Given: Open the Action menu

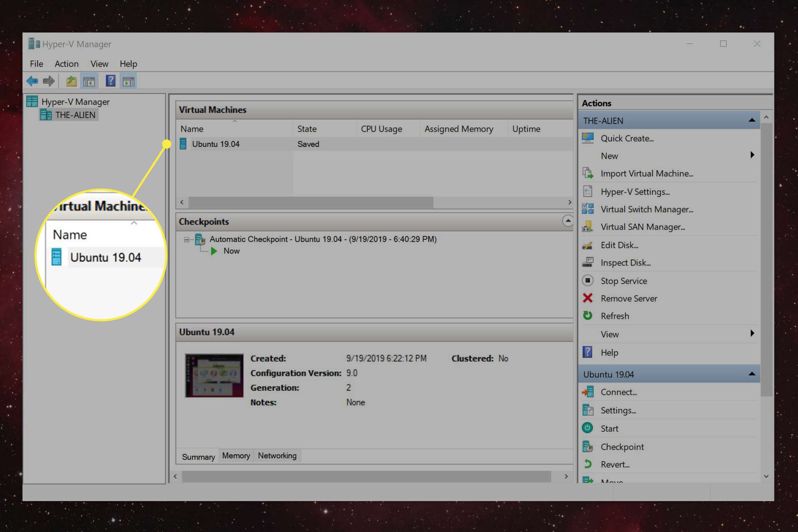Looking at the screenshot, I should [x=66, y=64].
